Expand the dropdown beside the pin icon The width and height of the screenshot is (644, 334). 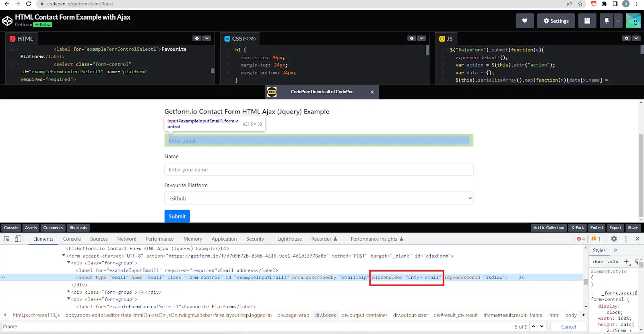click(618, 21)
